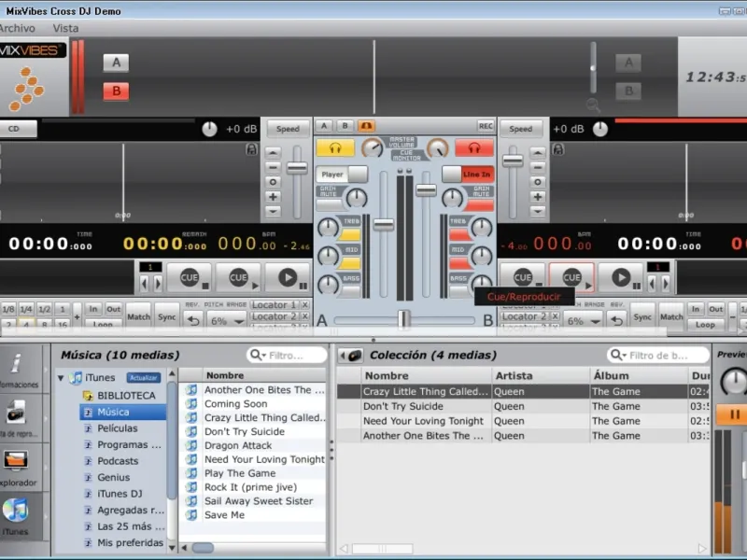Image resolution: width=747 pixels, height=560 pixels.
Task: Click the magnifier icon in Música filter box
Action: click(255, 355)
